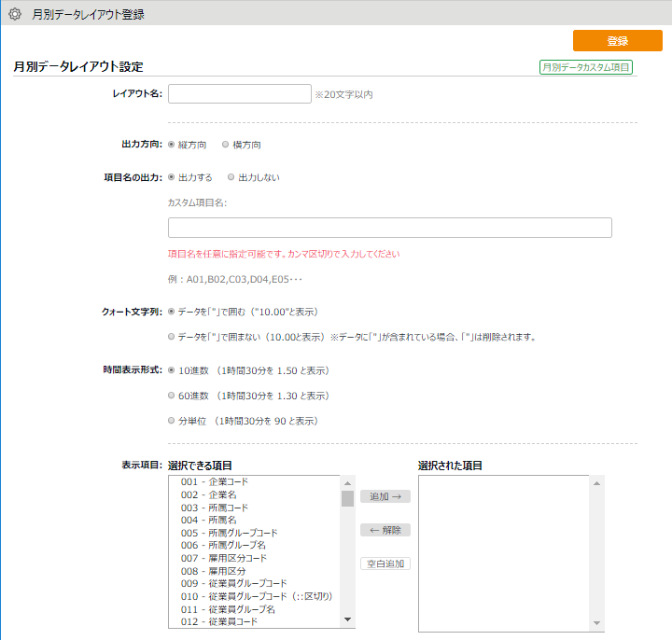Image resolution: width=672 pixels, height=640 pixels.
Task: Select 005 - 所属グループコード list item
Action: coord(255,533)
